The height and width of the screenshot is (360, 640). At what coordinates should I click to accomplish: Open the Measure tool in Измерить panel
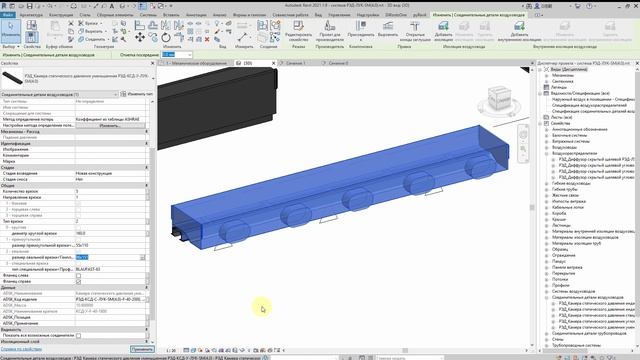click(x=242, y=37)
